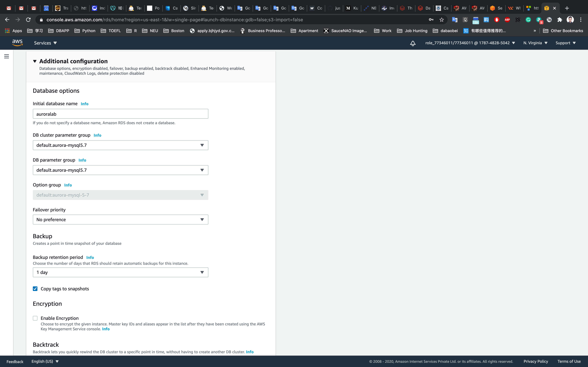Viewport: 588px width, 367px height.
Task: Click the AdBlock Plus extension icon
Action: pos(507,20)
